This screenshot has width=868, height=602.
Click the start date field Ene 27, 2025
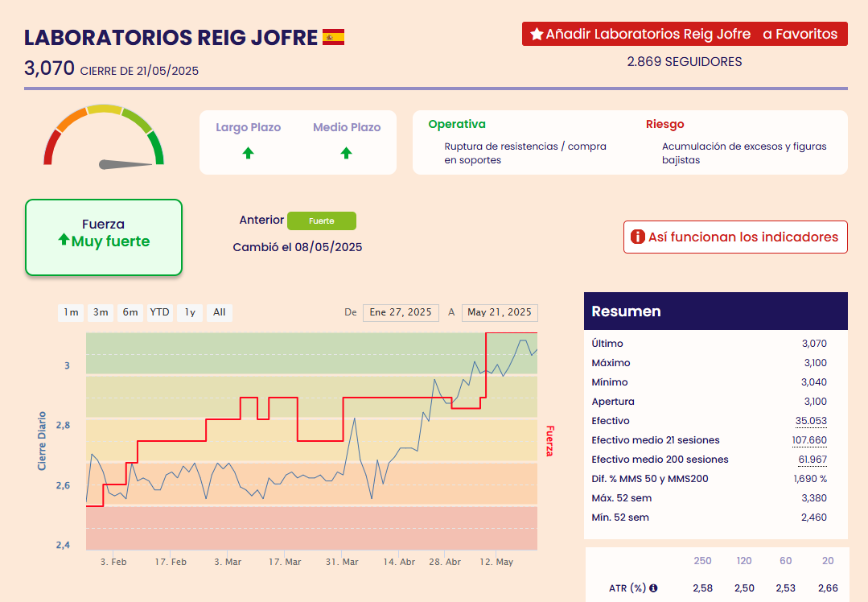coord(401,312)
